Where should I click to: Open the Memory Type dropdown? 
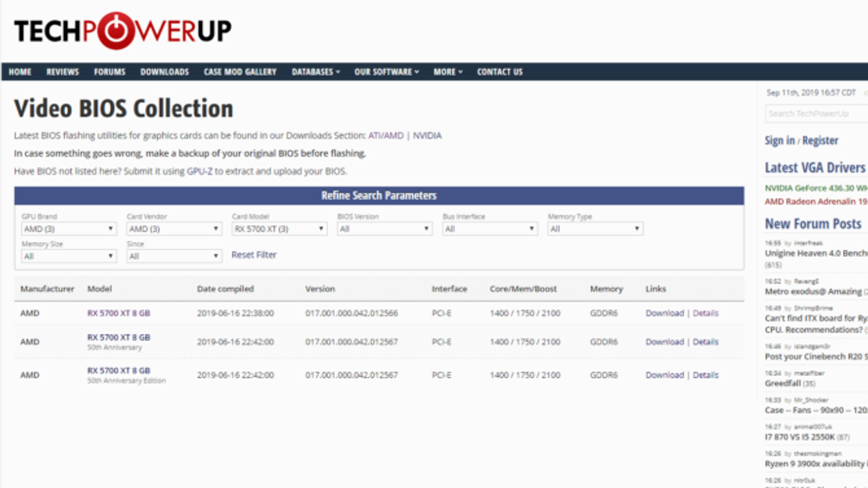(595, 229)
